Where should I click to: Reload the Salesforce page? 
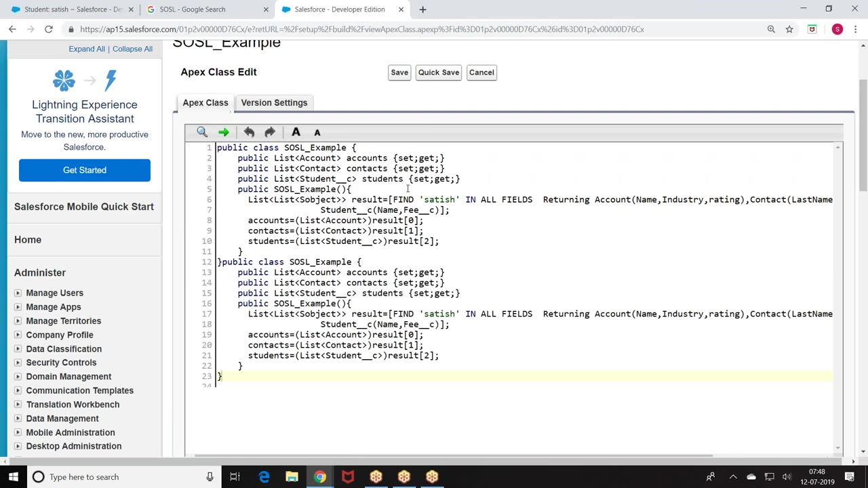(49, 29)
